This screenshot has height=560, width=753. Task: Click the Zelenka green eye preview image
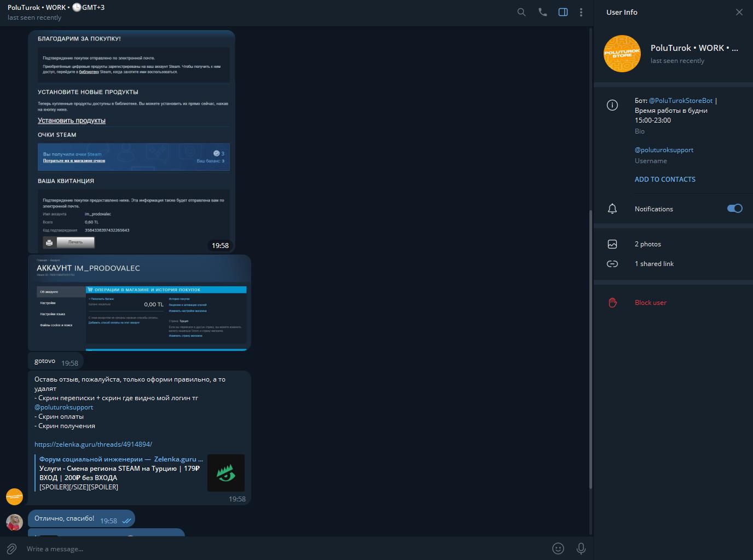coord(226,473)
